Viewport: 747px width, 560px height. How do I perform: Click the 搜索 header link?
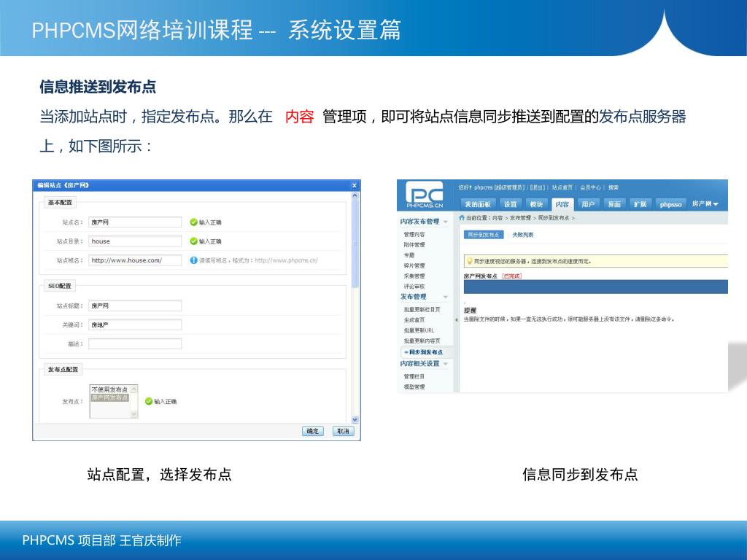coord(614,187)
